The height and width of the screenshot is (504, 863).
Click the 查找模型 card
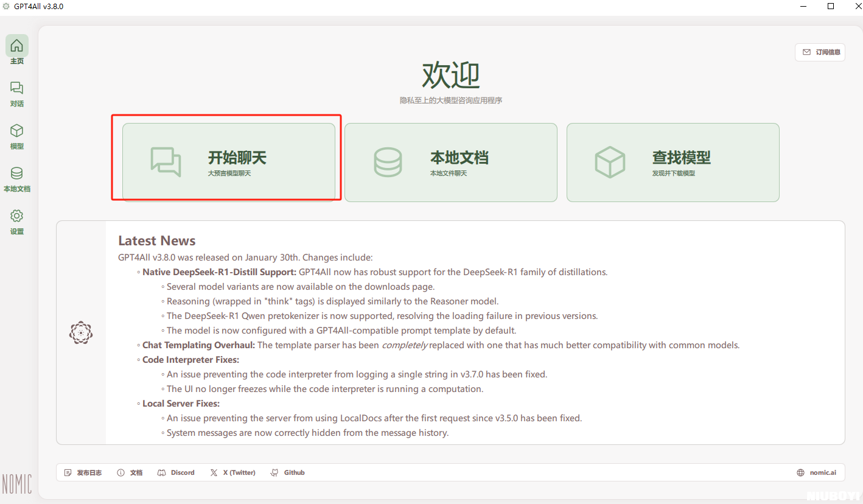673,163
